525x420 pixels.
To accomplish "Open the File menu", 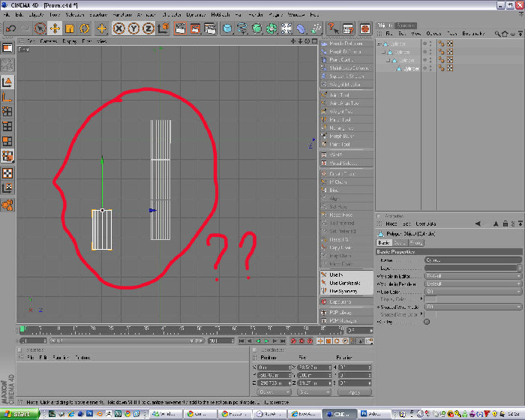I will 7,15.
